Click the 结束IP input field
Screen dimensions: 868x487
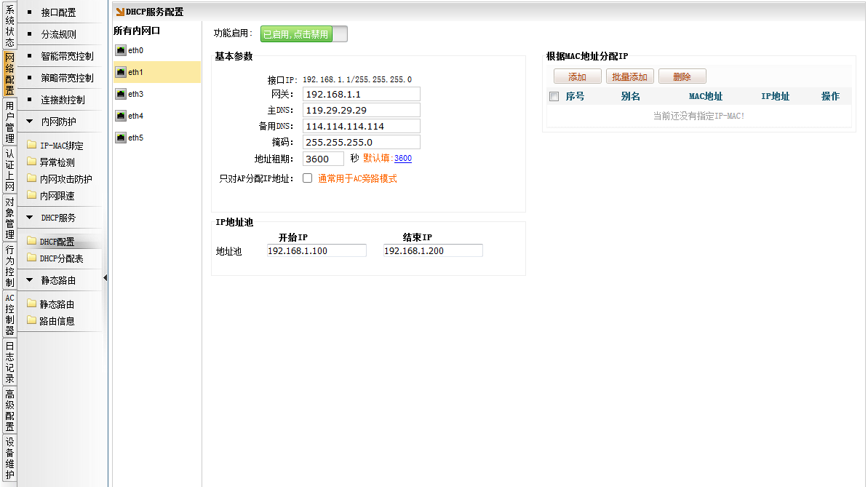click(x=433, y=251)
